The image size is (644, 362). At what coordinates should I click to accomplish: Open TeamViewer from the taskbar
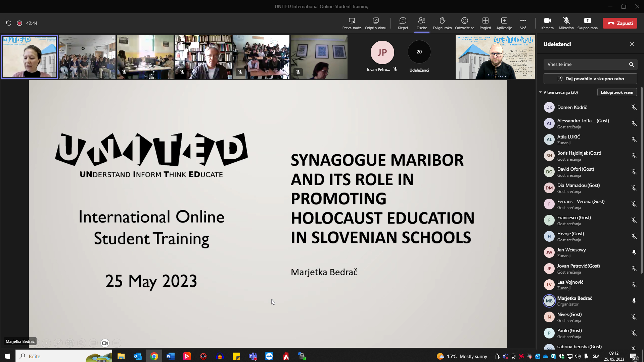269,356
